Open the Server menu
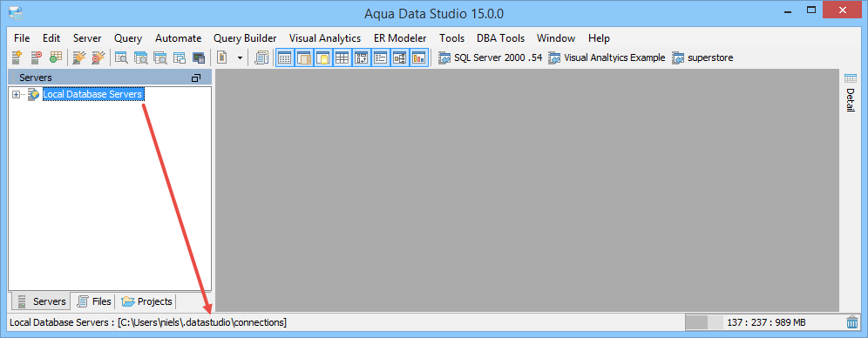Screen dimensions: 868x338 87,38
